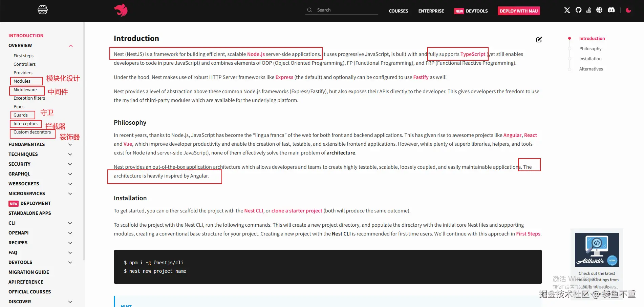Follow the First Steps link
The image size is (644, 307).
pyautogui.click(x=528, y=234)
